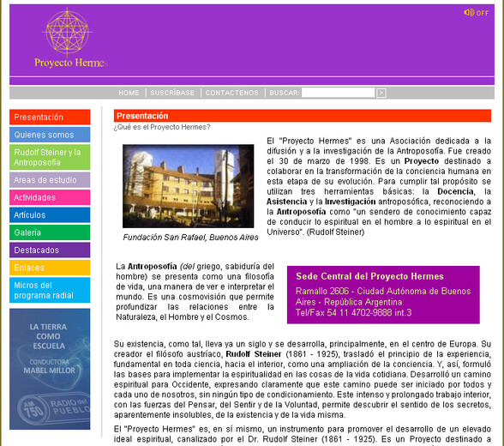Open the Artículos section
Screen dimensions: 504x446
[x=50, y=214]
